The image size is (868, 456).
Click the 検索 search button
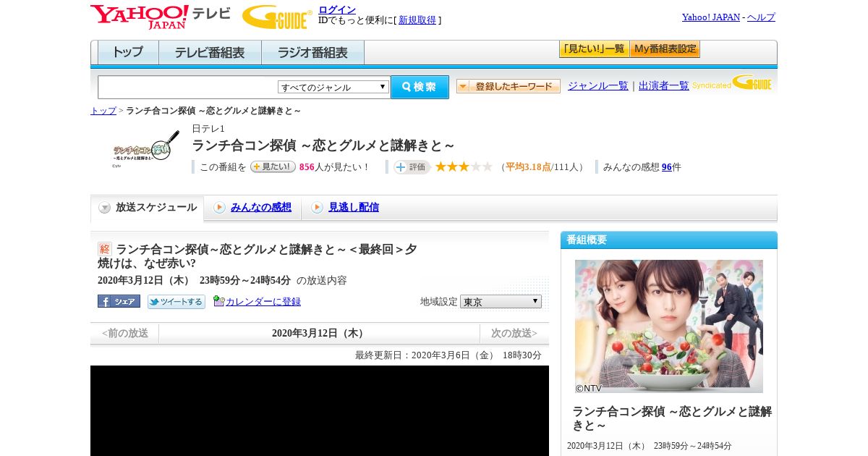click(420, 87)
